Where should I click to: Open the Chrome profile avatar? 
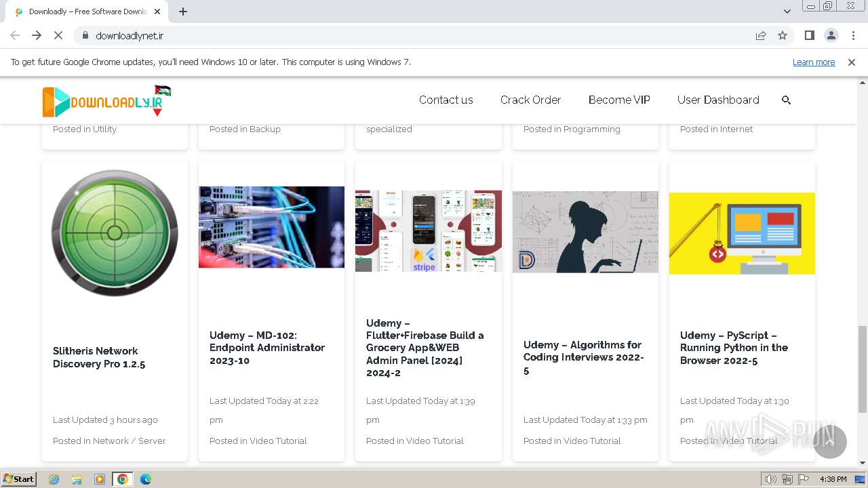click(x=831, y=35)
